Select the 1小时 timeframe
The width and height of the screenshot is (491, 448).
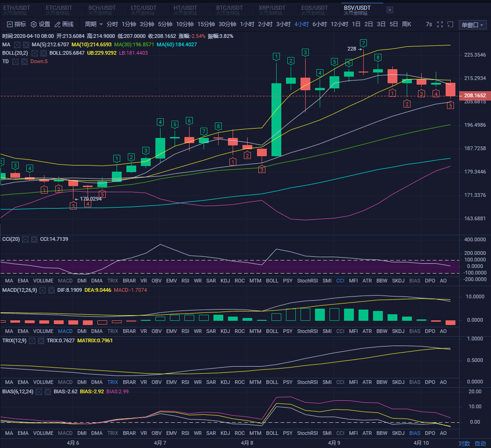247,24
